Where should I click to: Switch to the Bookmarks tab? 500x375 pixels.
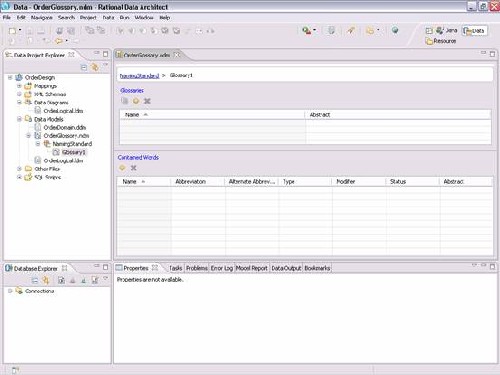tap(317, 268)
